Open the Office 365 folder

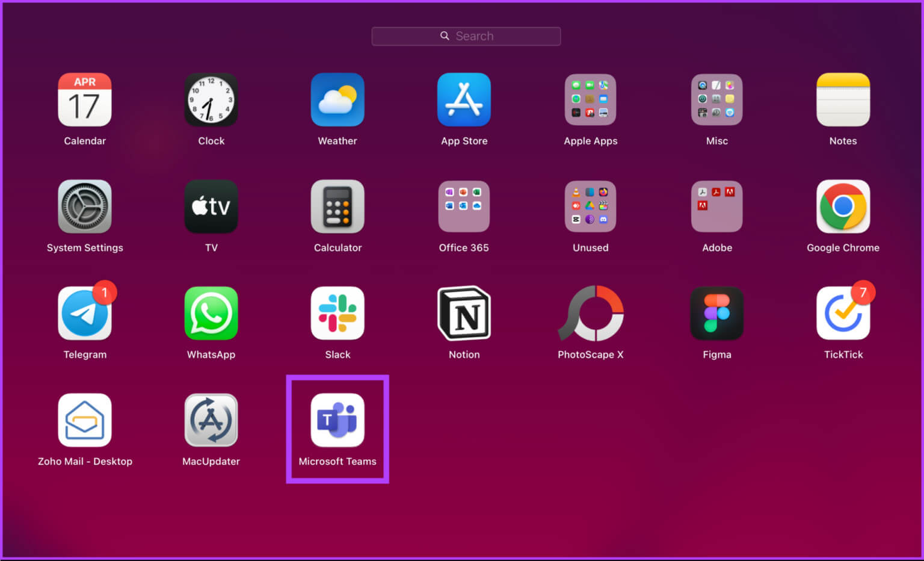click(464, 206)
